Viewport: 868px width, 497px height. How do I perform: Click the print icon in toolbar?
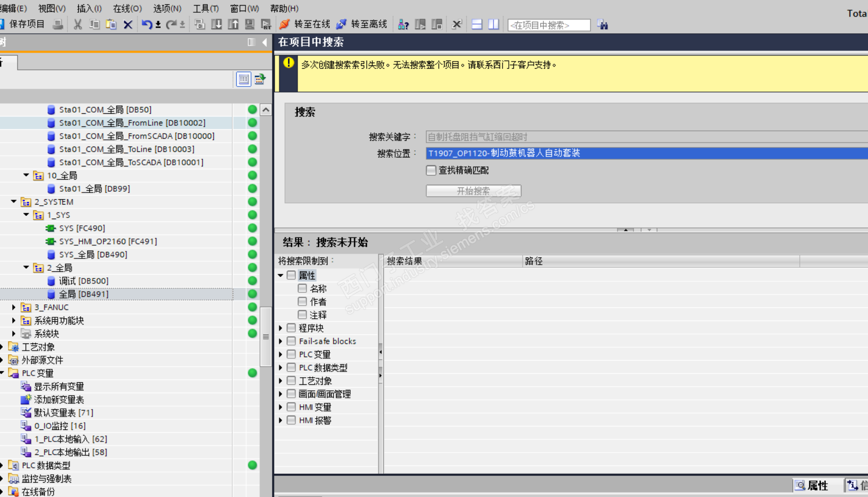(x=58, y=24)
